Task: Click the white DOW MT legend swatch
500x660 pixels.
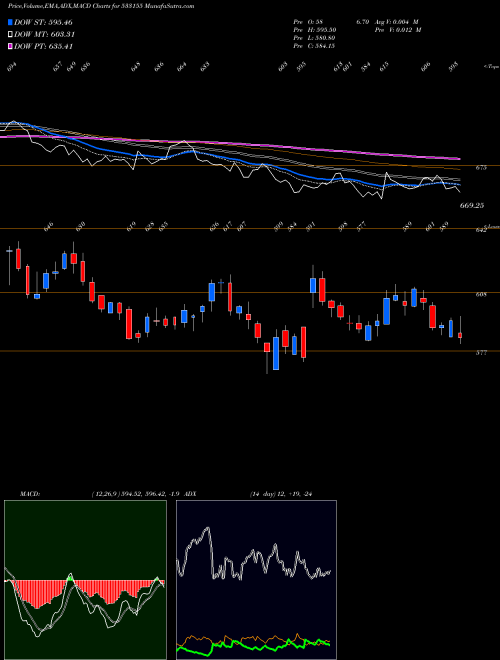Action: (x=10, y=35)
